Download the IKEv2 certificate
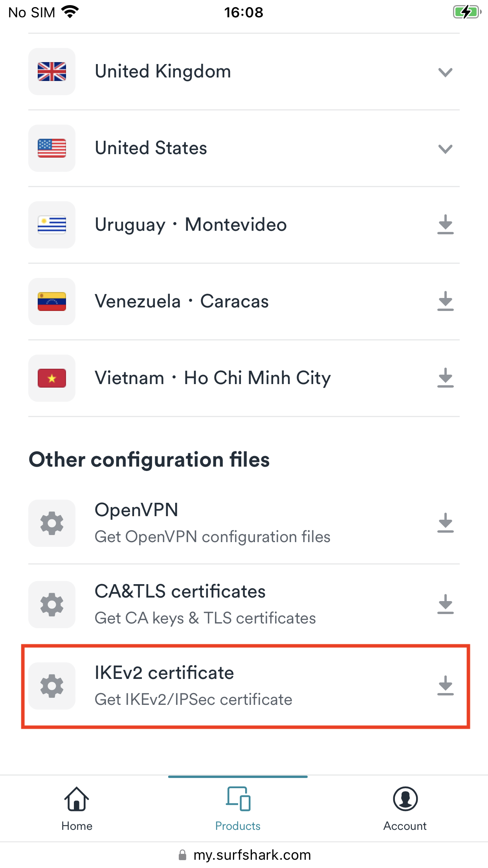This screenshot has width=488, height=868. pos(445,686)
